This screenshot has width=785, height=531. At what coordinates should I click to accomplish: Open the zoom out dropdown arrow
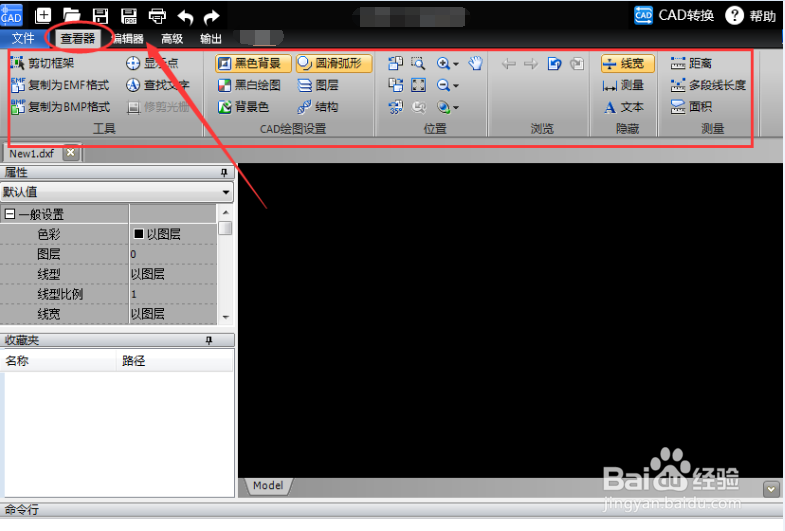[x=456, y=86]
